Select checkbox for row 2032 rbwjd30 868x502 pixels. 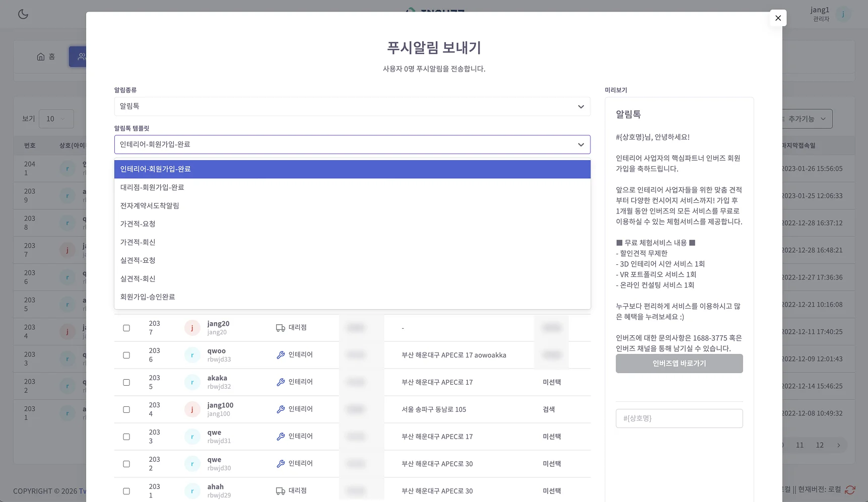(x=126, y=464)
